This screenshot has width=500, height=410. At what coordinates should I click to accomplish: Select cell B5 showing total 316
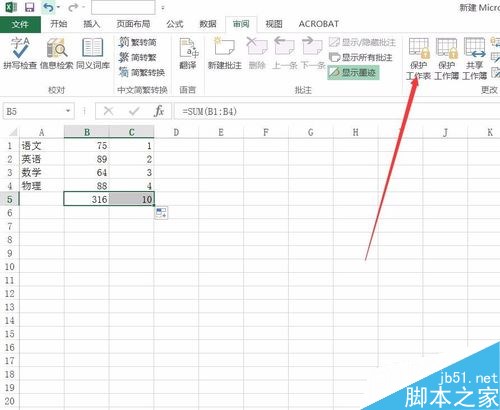[x=87, y=199]
